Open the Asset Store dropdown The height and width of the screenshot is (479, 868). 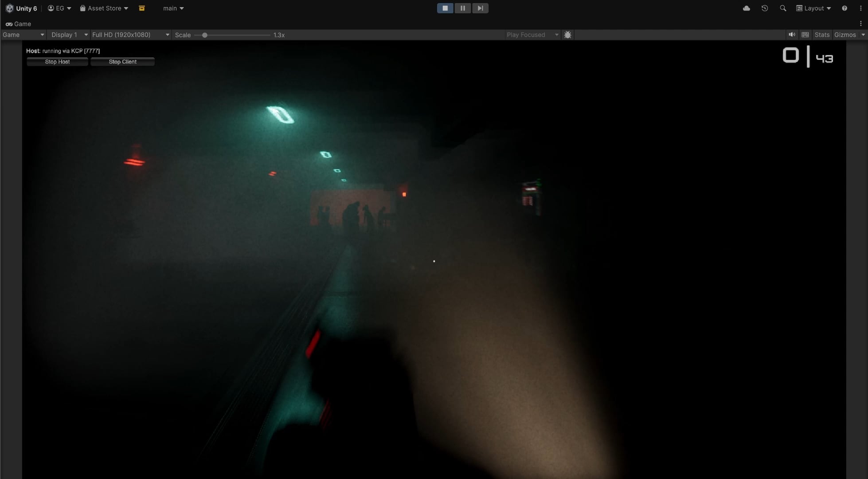click(104, 8)
